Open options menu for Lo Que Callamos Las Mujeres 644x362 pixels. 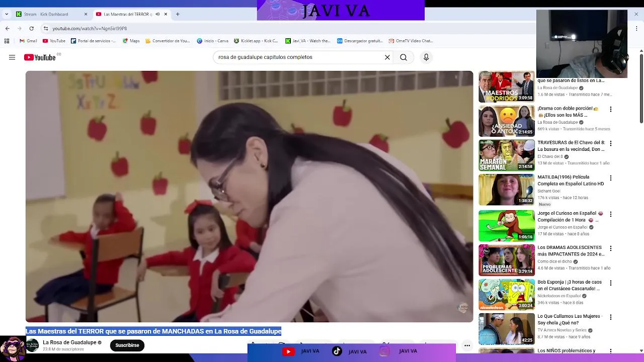611,317
